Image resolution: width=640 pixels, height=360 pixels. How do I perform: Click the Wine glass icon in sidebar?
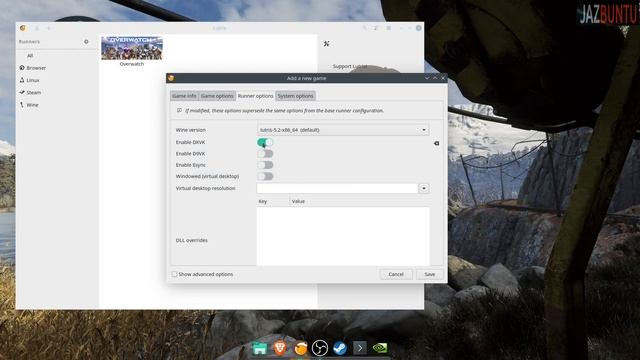pyautogui.click(x=22, y=105)
